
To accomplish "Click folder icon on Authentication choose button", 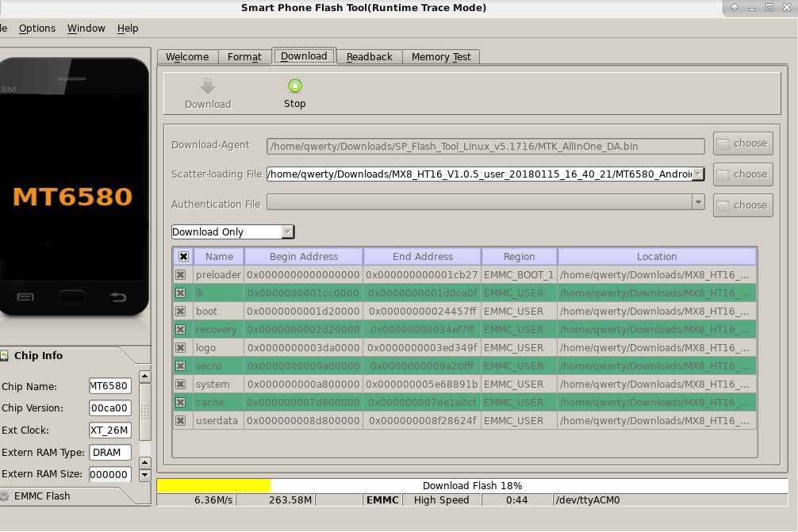I will click(x=723, y=205).
